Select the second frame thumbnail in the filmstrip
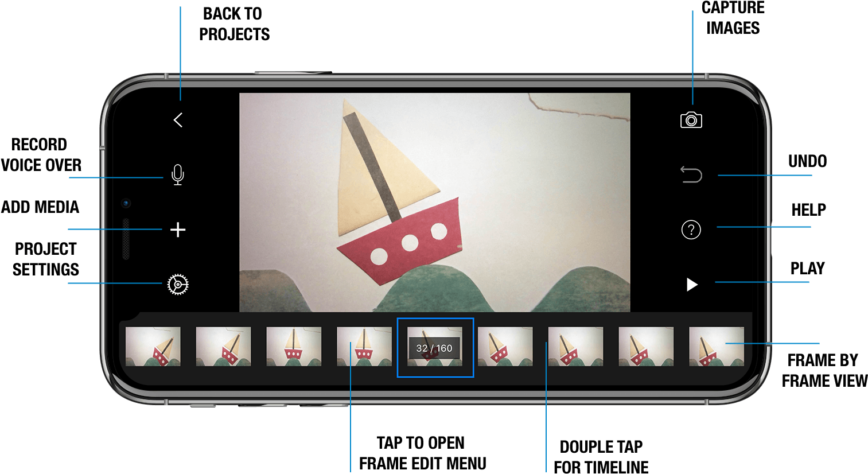This screenshot has width=868, height=474. pyautogui.click(x=223, y=347)
